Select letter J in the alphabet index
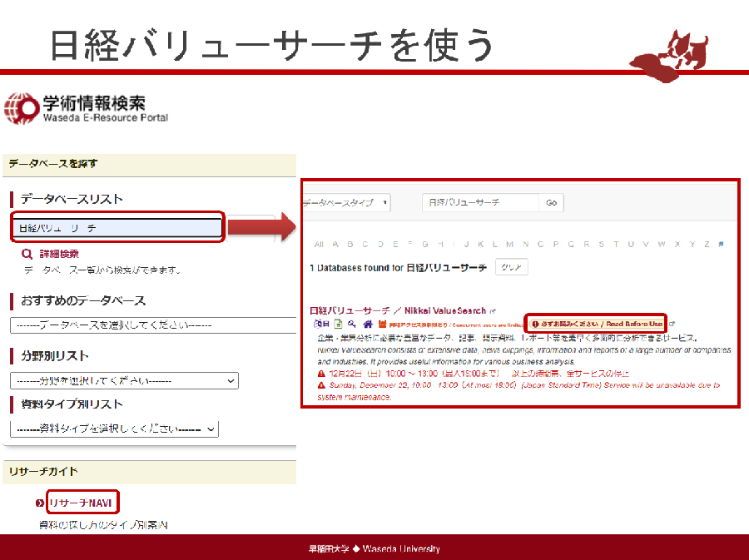The width and height of the screenshot is (749, 560). coord(467,245)
